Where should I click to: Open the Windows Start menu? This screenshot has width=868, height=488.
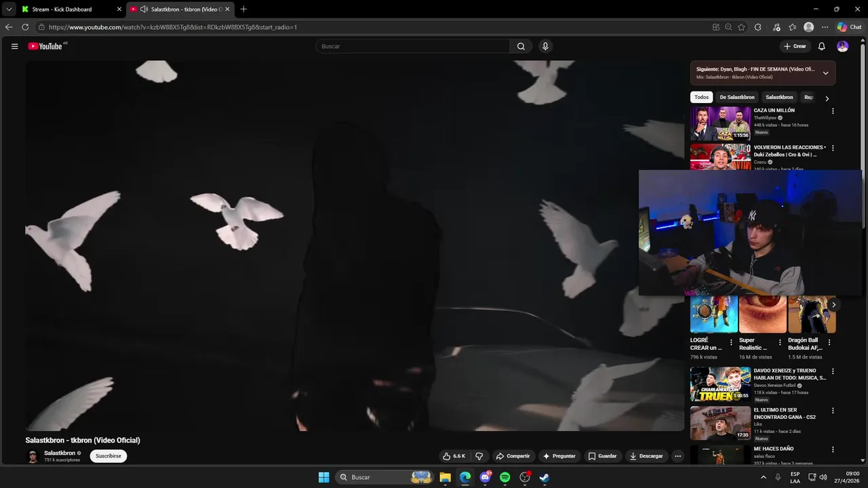[323, 477]
